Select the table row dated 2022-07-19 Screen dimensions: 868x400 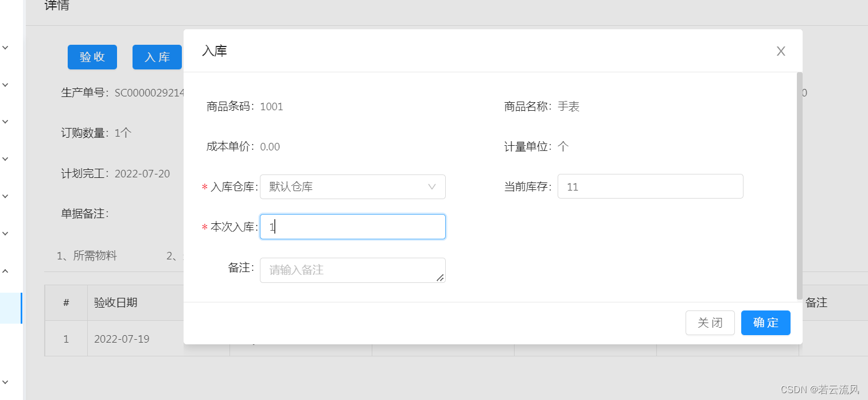pos(122,339)
